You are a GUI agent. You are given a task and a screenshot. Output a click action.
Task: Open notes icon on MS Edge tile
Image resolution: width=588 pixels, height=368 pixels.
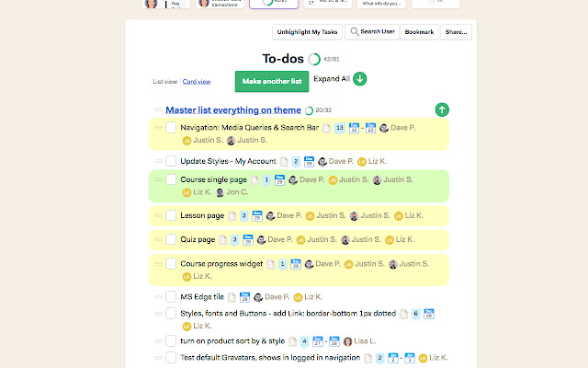[x=232, y=297]
